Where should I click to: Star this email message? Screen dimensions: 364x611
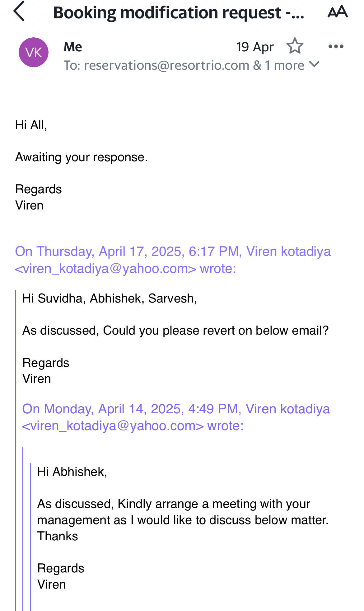click(x=295, y=46)
